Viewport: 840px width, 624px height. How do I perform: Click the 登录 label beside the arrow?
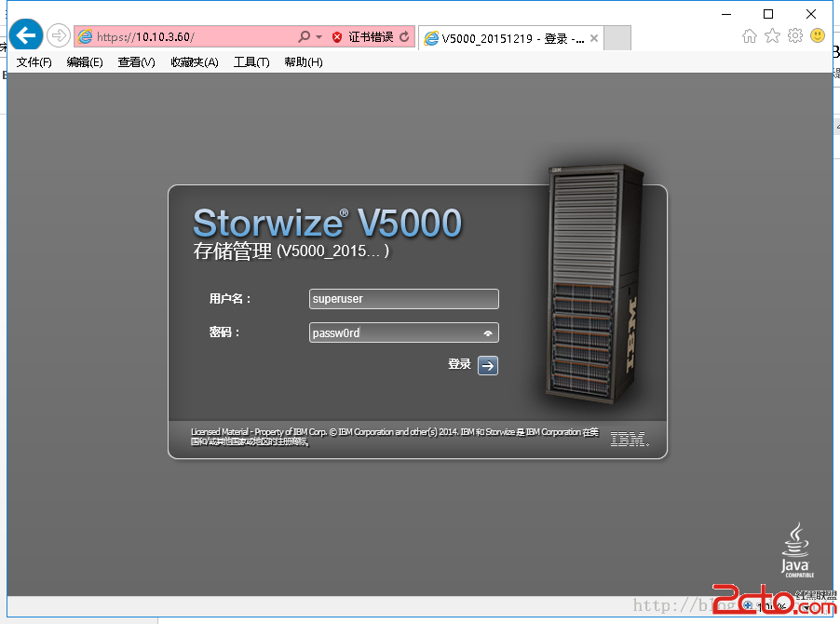tap(460, 364)
